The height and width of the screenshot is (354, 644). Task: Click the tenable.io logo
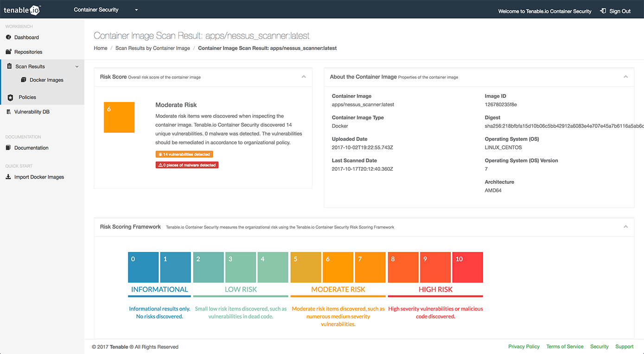22,10
